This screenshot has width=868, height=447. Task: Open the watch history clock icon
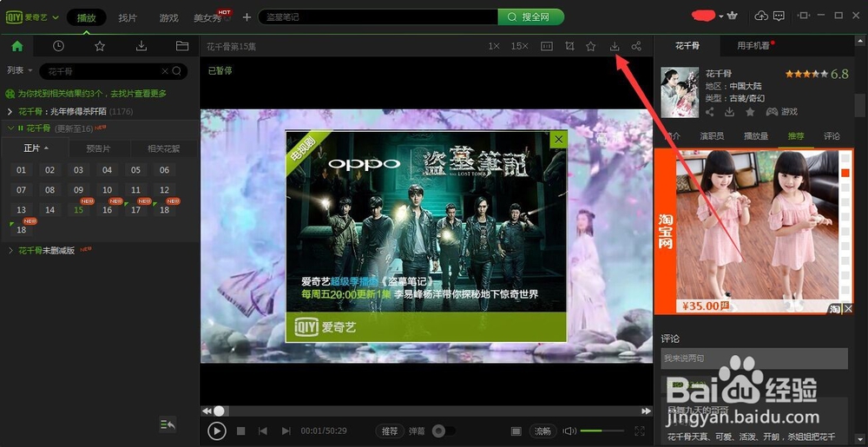[x=58, y=47]
